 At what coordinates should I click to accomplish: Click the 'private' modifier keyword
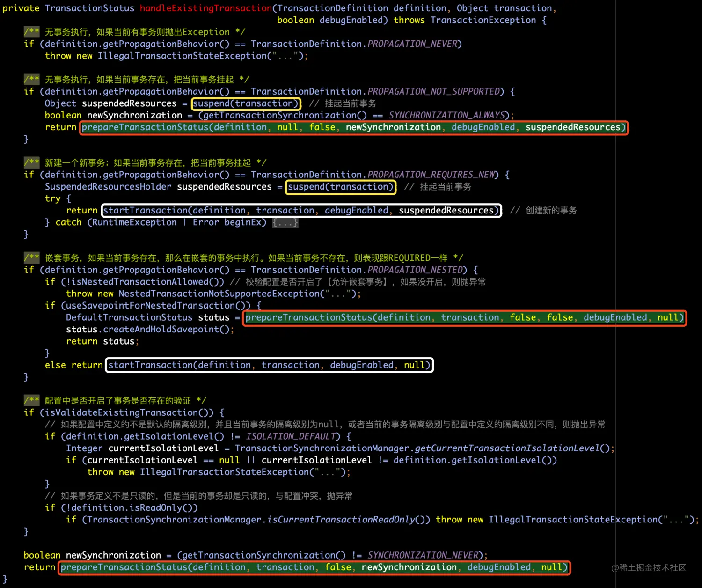coord(21,8)
